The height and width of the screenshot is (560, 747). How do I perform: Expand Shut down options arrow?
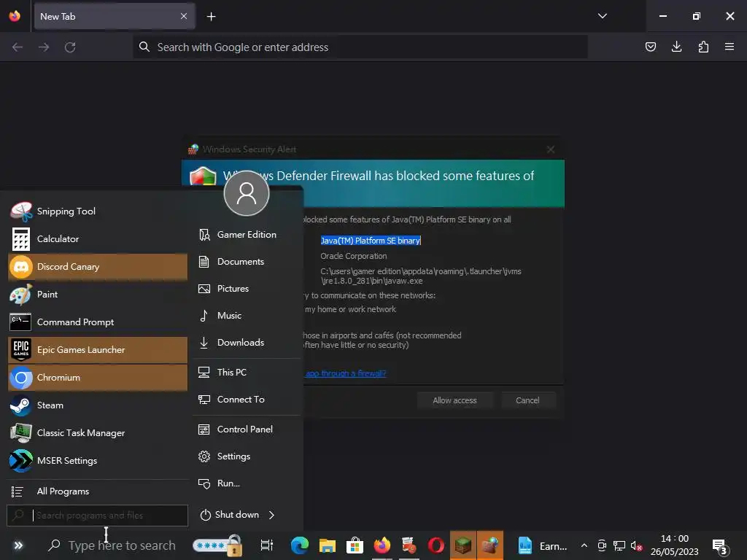tap(271, 515)
